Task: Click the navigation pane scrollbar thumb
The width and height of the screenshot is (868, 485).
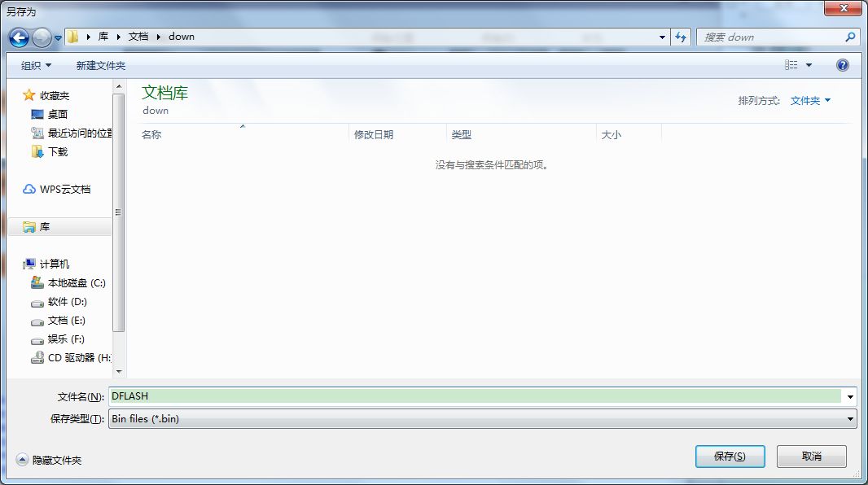Action: coord(118,212)
